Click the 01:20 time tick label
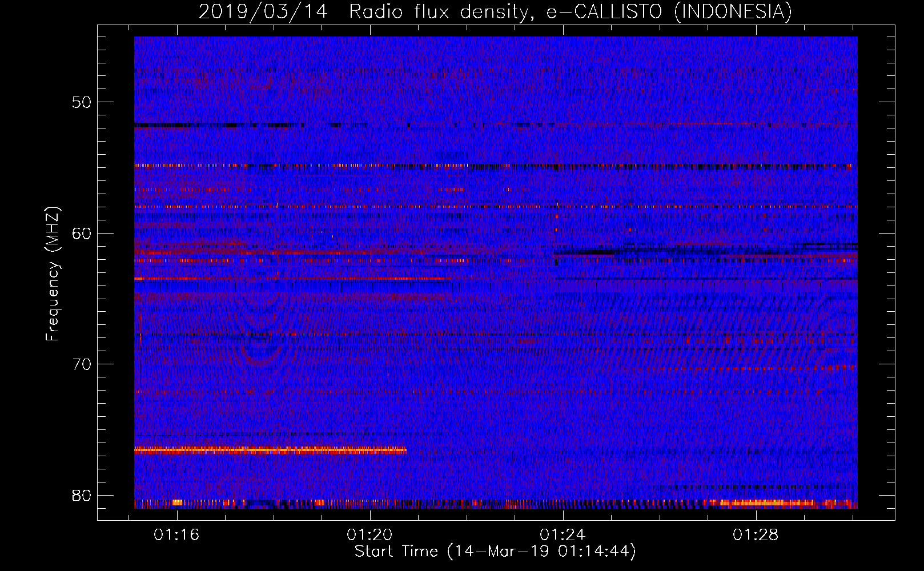 click(369, 534)
